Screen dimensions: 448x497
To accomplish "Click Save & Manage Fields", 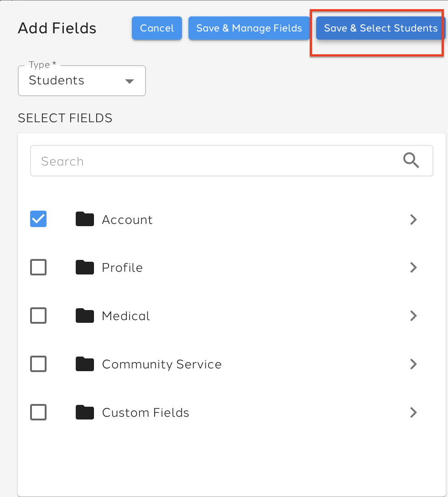I will click(x=249, y=28).
